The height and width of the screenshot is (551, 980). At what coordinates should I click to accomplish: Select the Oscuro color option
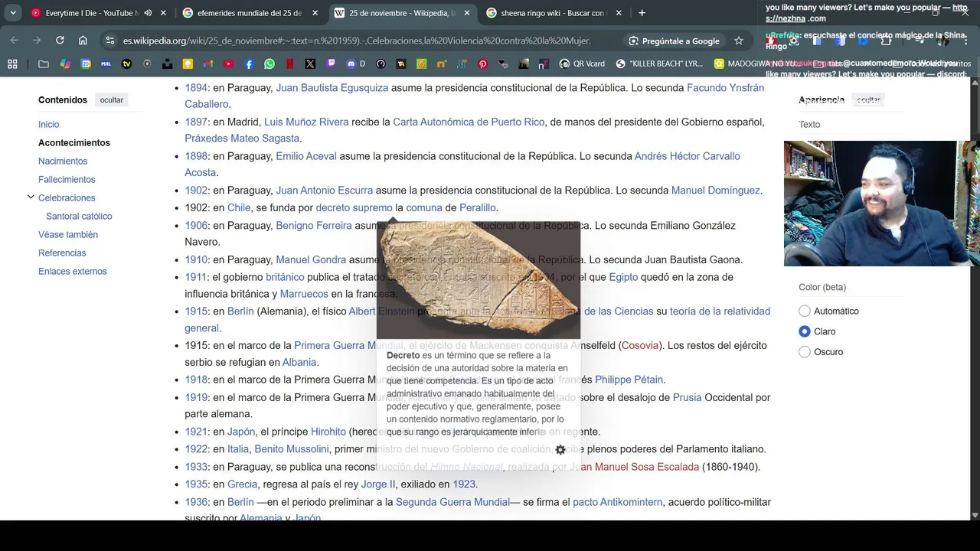(804, 352)
